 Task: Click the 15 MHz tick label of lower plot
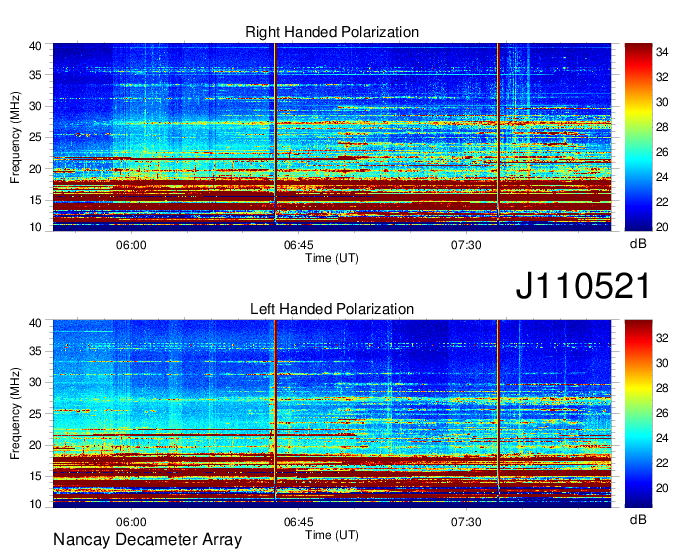pos(35,476)
